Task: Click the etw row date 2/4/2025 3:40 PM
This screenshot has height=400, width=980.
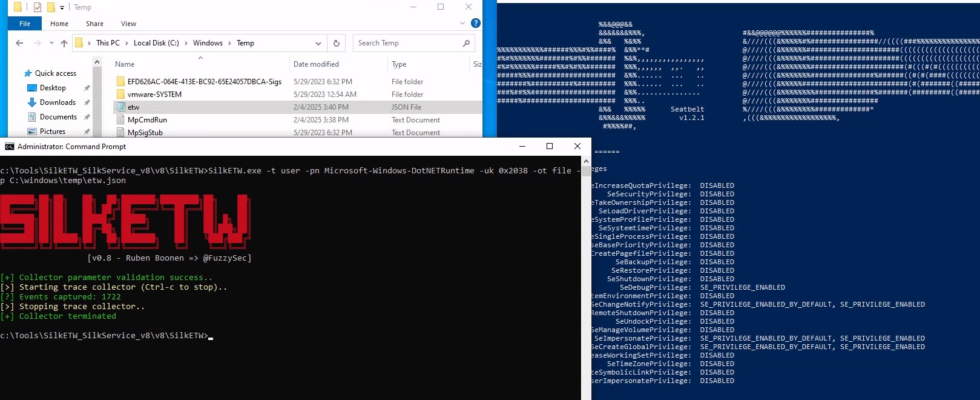Action: [321, 107]
